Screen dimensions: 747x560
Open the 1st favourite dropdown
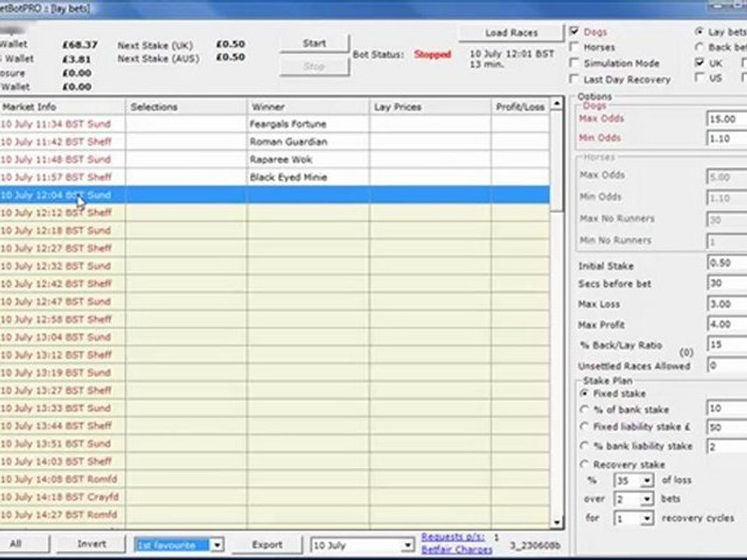point(216,544)
